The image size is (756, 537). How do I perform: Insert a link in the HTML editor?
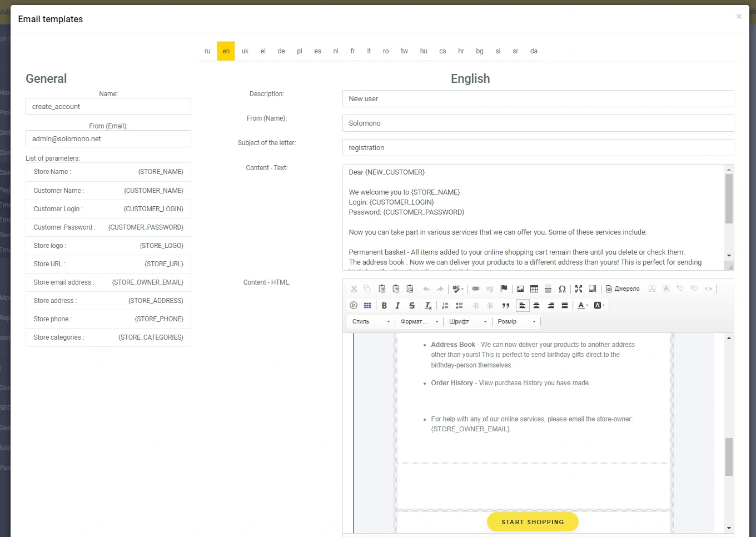click(476, 289)
